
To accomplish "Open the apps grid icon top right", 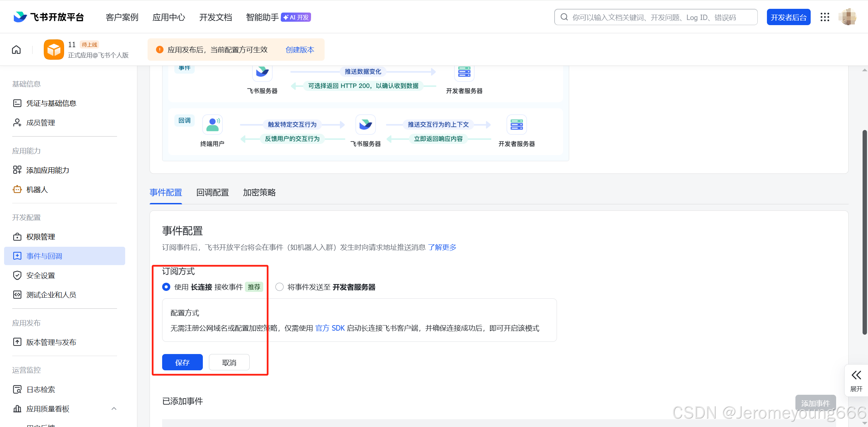I will tap(825, 17).
